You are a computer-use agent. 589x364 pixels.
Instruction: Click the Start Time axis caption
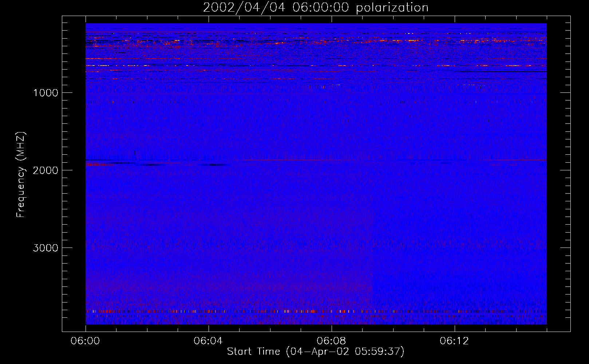[x=316, y=352]
